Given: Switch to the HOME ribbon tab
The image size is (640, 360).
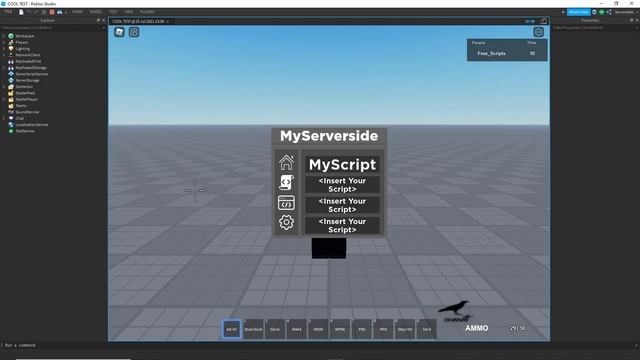Looking at the screenshot, I should tap(77, 12).
